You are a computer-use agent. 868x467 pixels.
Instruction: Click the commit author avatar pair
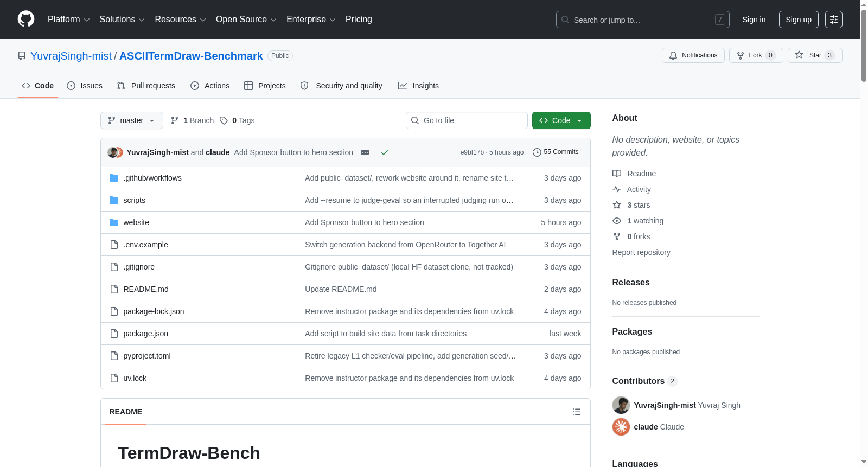[x=115, y=152]
